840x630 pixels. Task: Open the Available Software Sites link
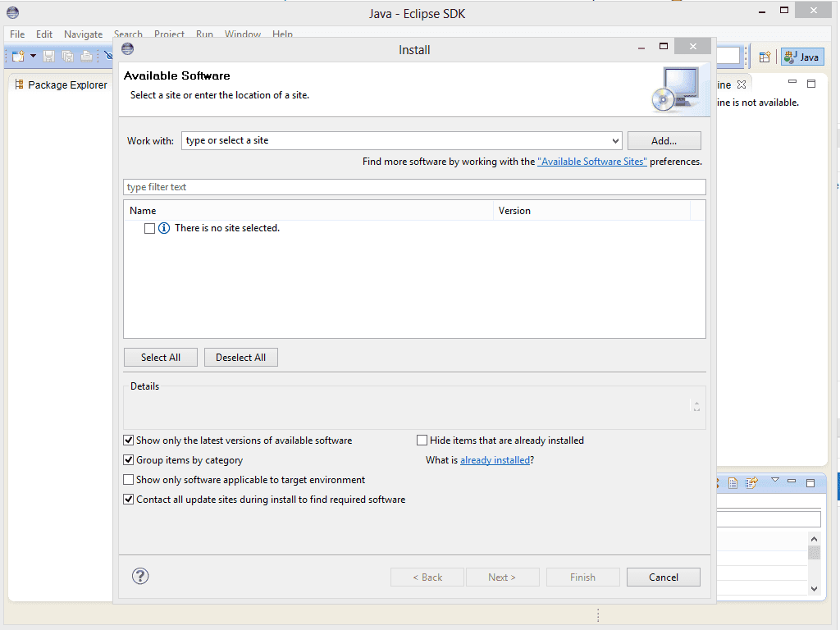[592, 162]
